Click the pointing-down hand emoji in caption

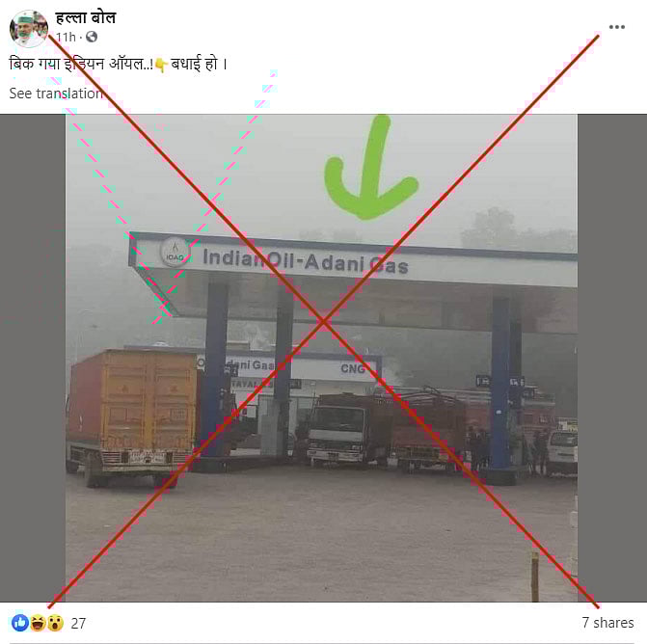(160, 65)
